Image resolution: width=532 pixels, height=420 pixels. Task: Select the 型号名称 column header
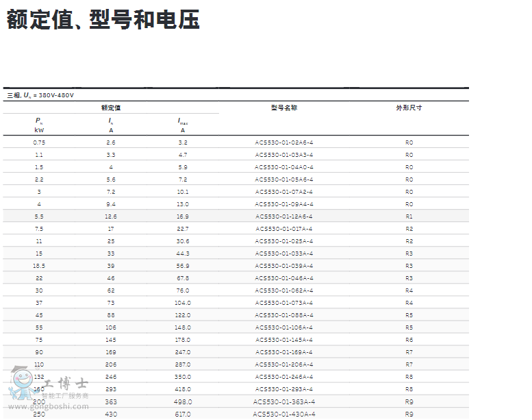(x=283, y=108)
